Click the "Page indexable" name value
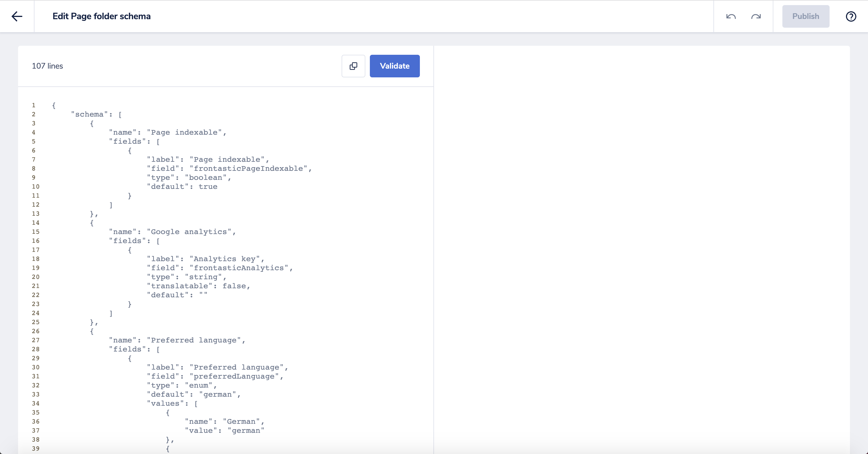This screenshot has width=868, height=454. click(186, 132)
